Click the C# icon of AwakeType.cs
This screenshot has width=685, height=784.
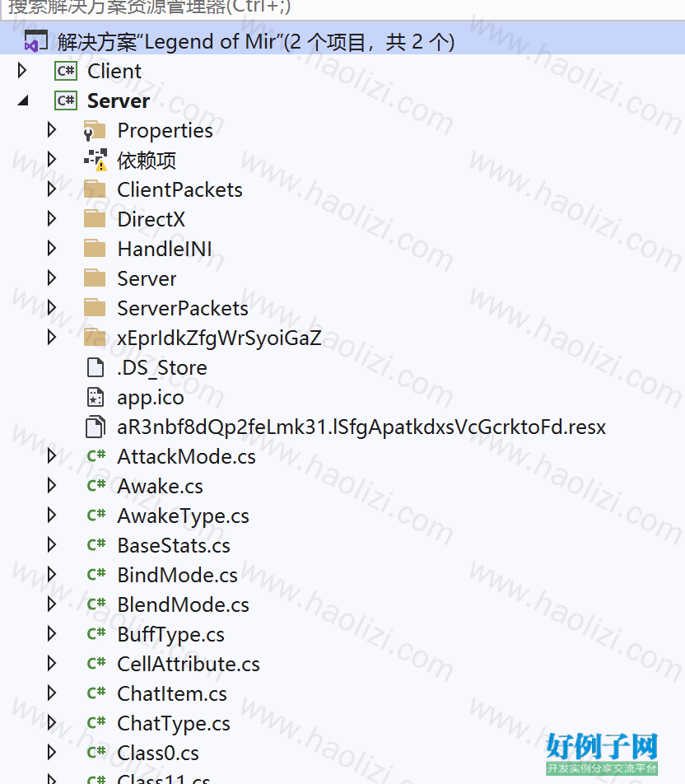point(96,515)
